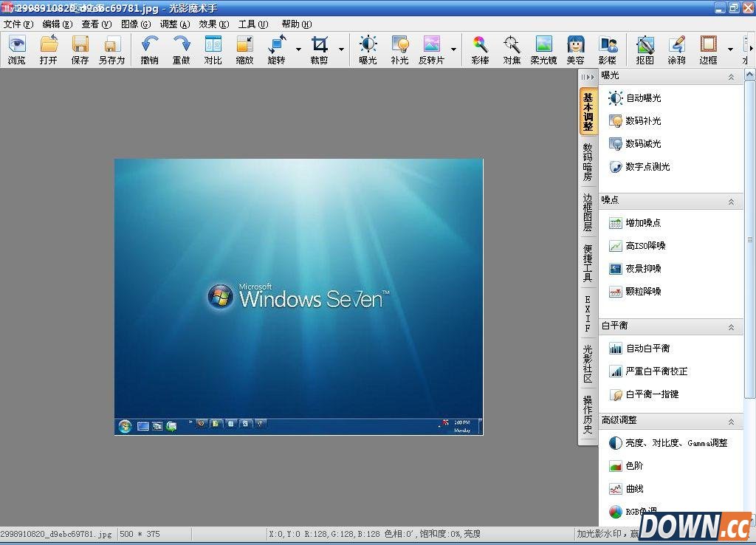Image resolution: width=756 pixels, height=545 pixels.
Task: Switch to the 数码暗房 side tab
Action: 588,162
